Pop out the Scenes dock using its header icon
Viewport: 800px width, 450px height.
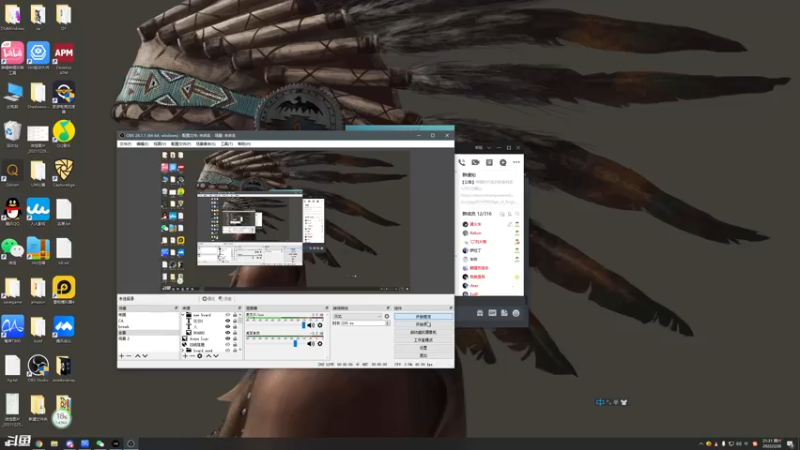(176, 308)
